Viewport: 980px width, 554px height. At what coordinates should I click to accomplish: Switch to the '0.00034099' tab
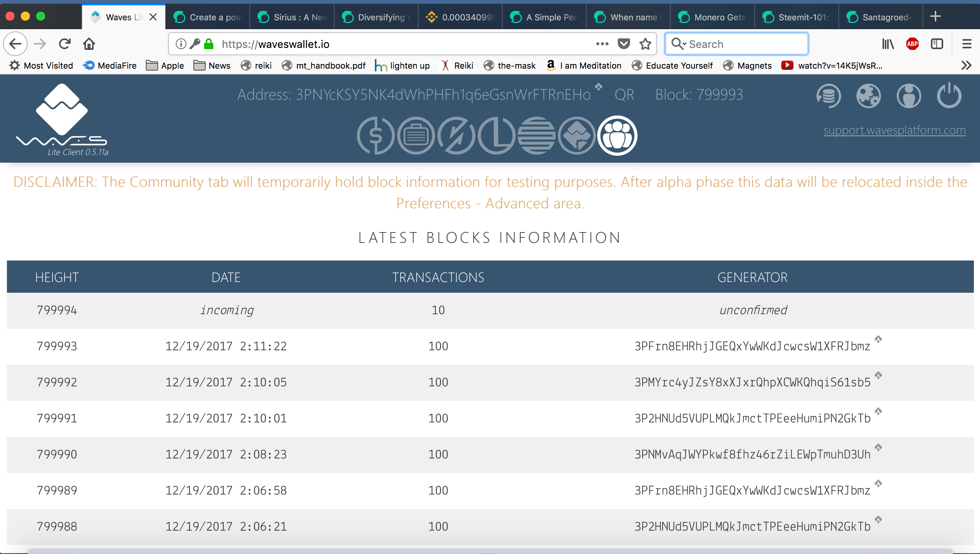460,17
